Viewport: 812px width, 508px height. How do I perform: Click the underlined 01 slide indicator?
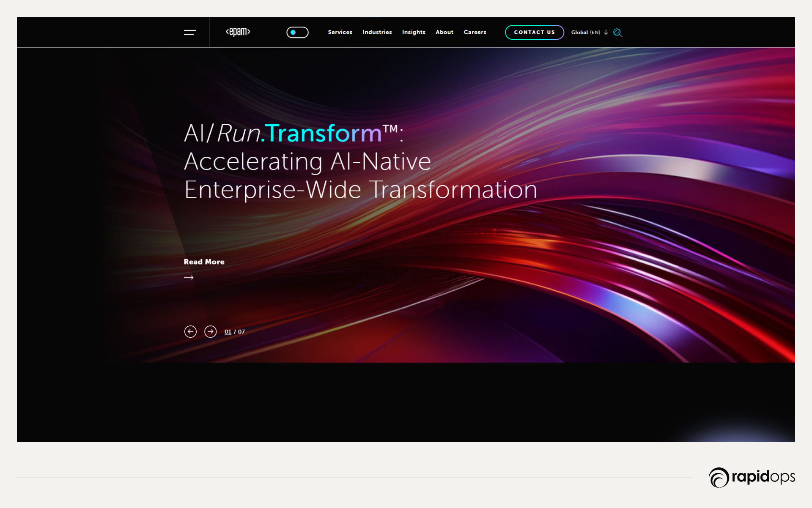tap(228, 332)
